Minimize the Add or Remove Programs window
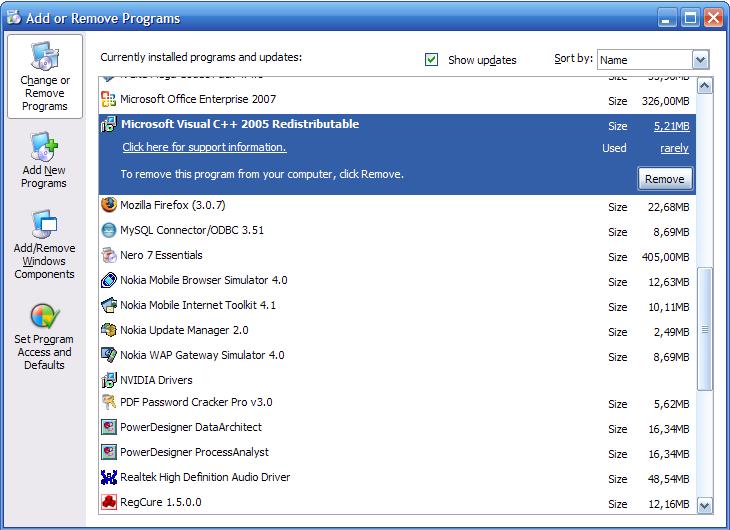 (x=667, y=18)
